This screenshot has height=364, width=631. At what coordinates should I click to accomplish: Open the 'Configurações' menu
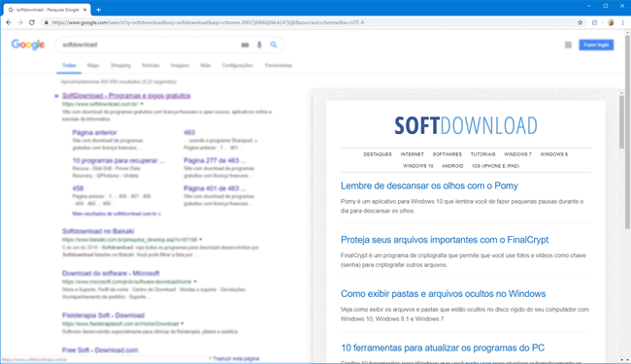coord(238,65)
